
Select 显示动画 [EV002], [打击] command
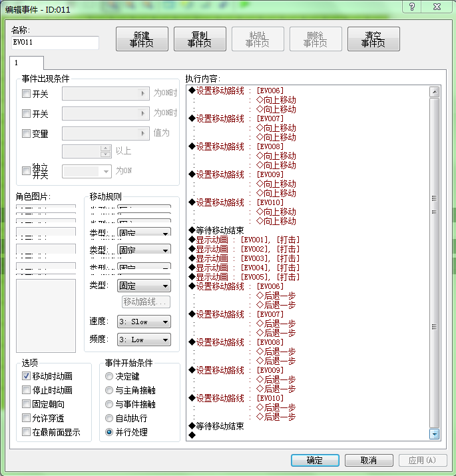click(x=244, y=249)
